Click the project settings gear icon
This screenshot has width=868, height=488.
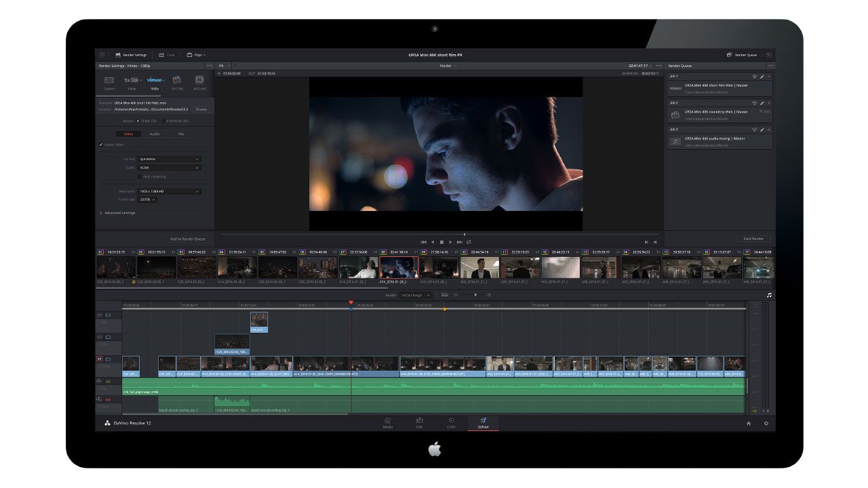coord(766,424)
